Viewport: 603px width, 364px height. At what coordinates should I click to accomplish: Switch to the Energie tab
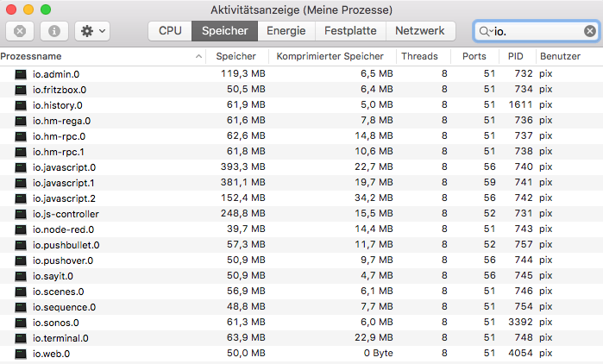286,31
